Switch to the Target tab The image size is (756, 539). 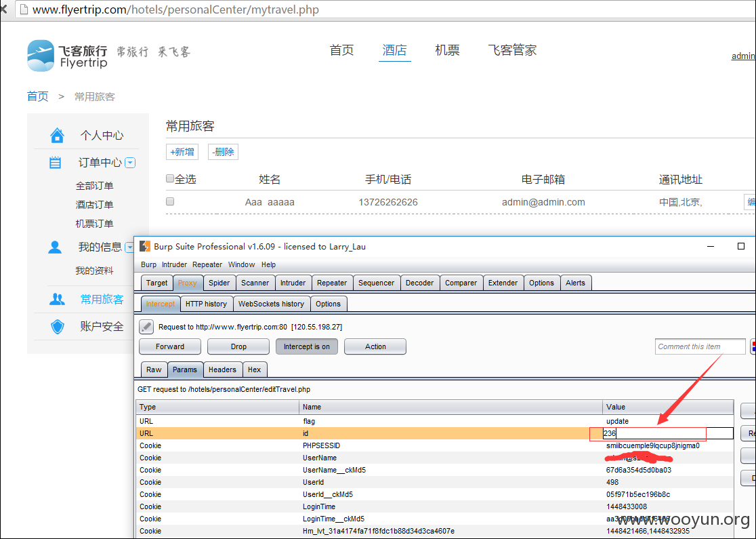point(156,283)
